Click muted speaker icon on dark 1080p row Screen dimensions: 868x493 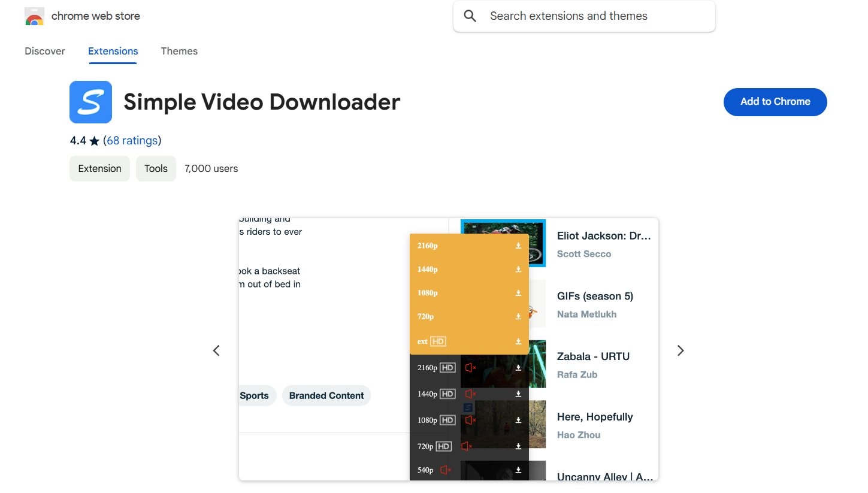click(470, 421)
